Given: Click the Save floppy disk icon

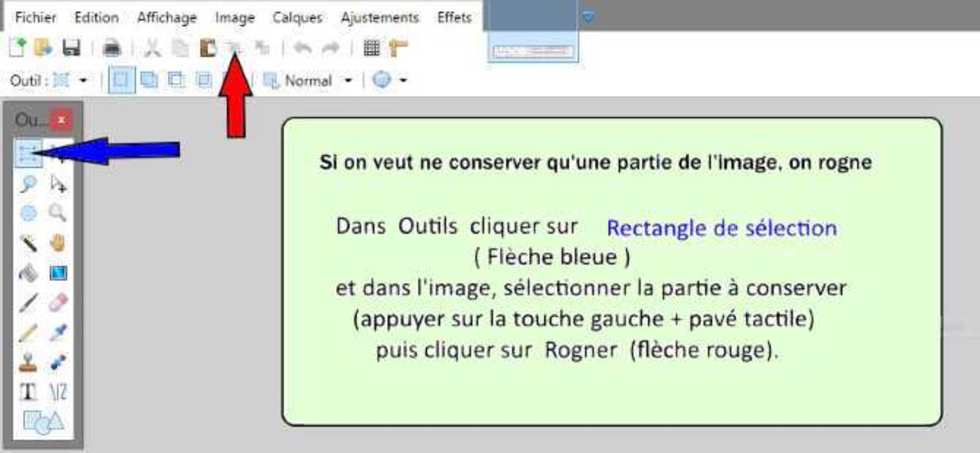Looking at the screenshot, I should 71,48.
